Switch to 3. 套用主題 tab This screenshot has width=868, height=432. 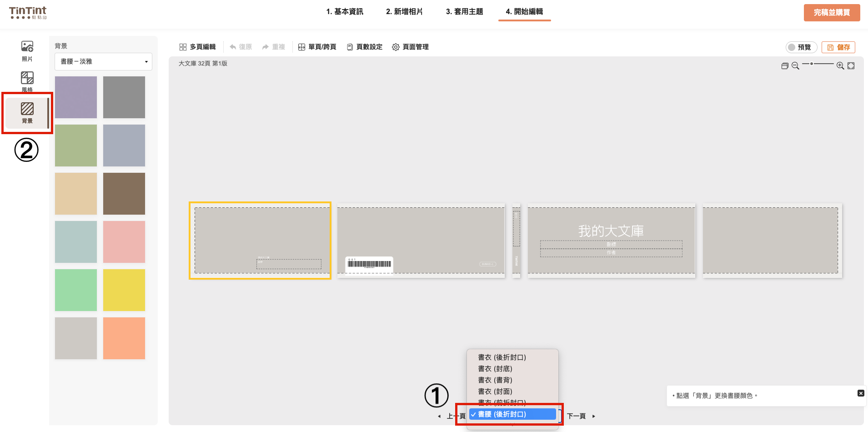464,12
